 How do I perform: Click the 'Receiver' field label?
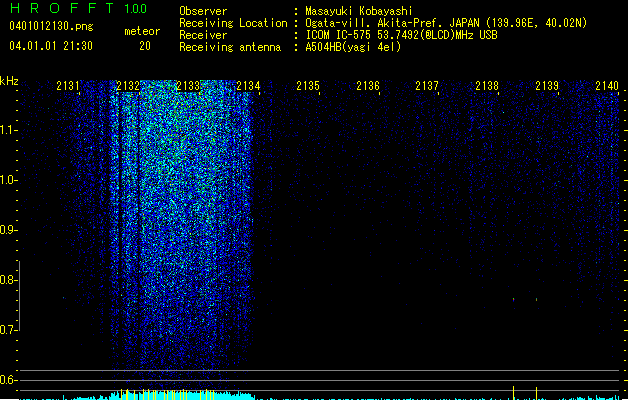click(x=203, y=35)
